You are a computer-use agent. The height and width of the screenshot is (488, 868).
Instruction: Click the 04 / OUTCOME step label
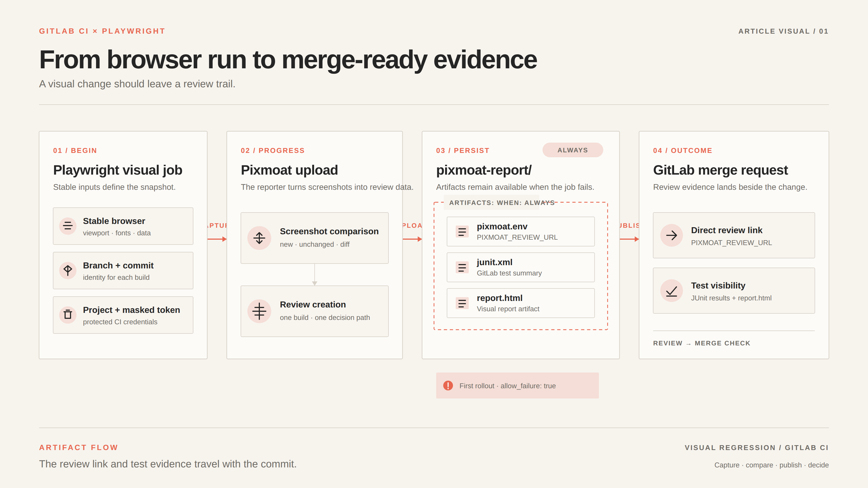pyautogui.click(x=683, y=150)
